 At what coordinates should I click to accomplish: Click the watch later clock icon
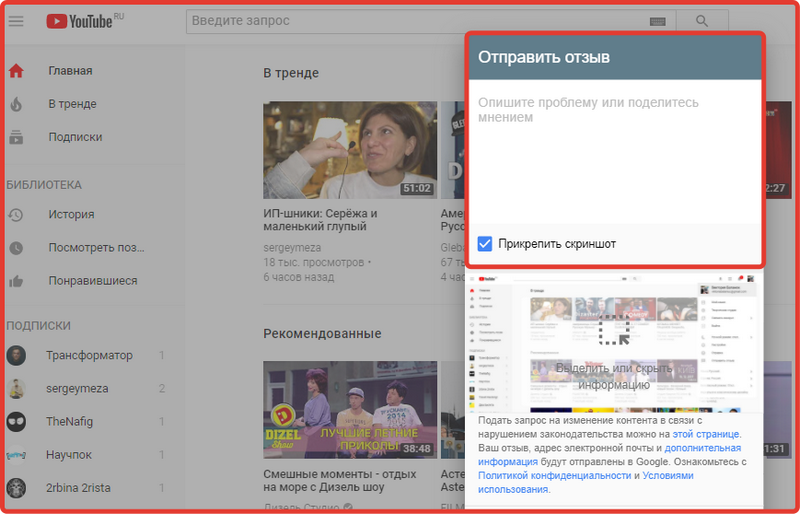coord(16,248)
